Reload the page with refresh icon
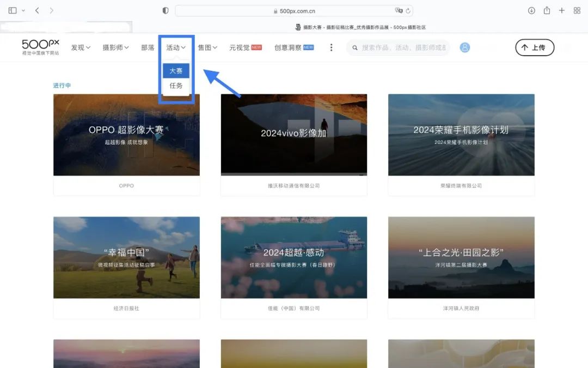The width and height of the screenshot is (588, 368). click(408, 11)
